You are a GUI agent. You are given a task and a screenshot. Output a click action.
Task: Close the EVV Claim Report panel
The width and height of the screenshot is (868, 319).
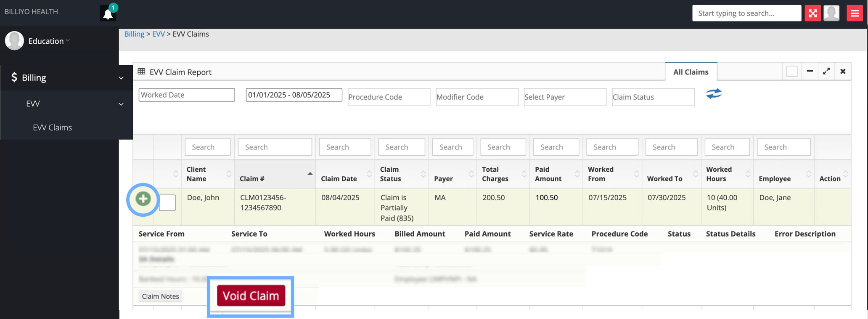pos(843,71)
